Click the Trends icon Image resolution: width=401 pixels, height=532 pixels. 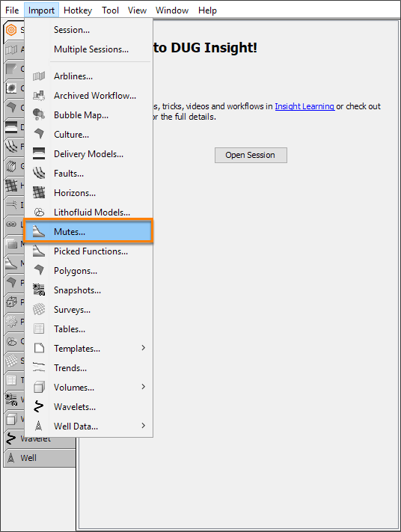pos(39,368)
